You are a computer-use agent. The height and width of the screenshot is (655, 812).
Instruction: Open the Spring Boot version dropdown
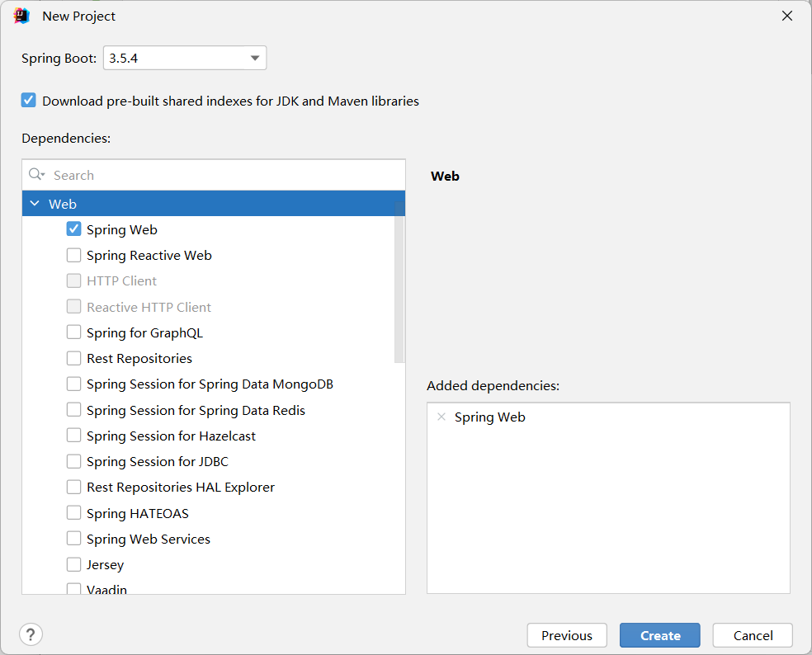point(185,58)
